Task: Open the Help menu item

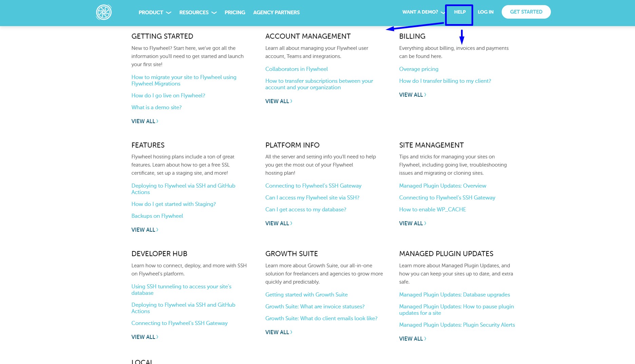Action: (460, 12)
